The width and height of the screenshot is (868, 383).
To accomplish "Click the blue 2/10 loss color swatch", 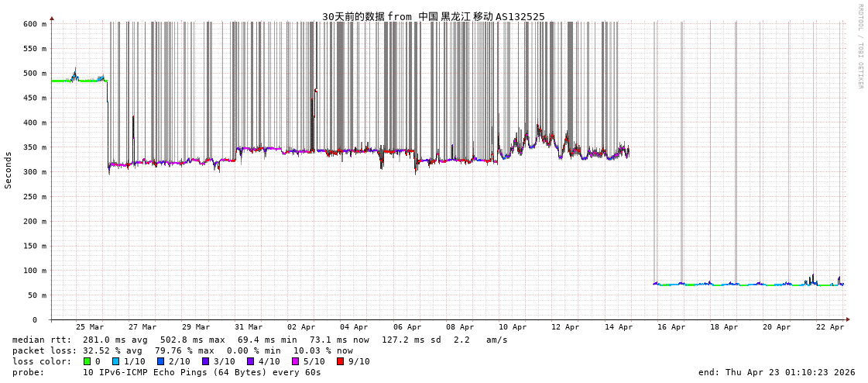I will (x=161, y=361).
